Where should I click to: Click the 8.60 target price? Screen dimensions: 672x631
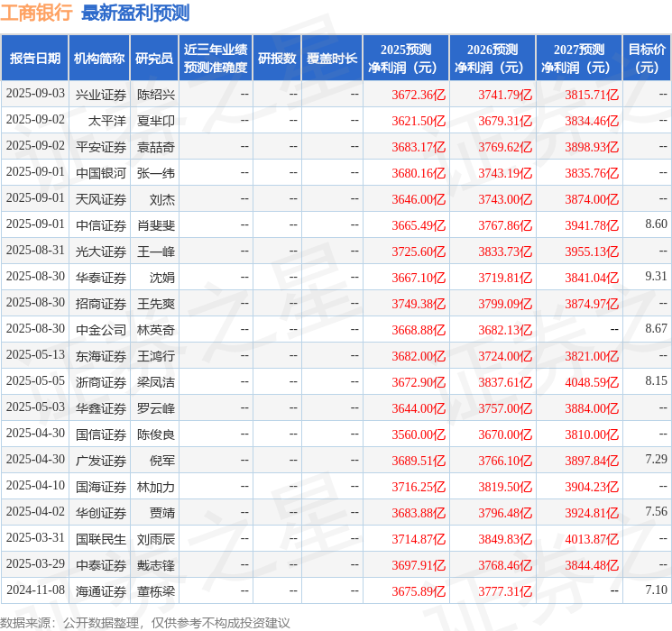(x=656, y=224)
